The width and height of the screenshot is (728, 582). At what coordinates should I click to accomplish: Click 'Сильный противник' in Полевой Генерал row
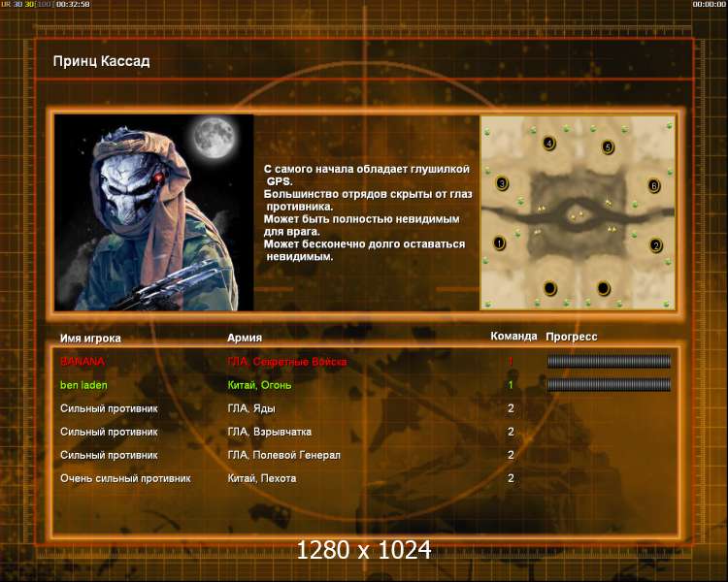109,455
